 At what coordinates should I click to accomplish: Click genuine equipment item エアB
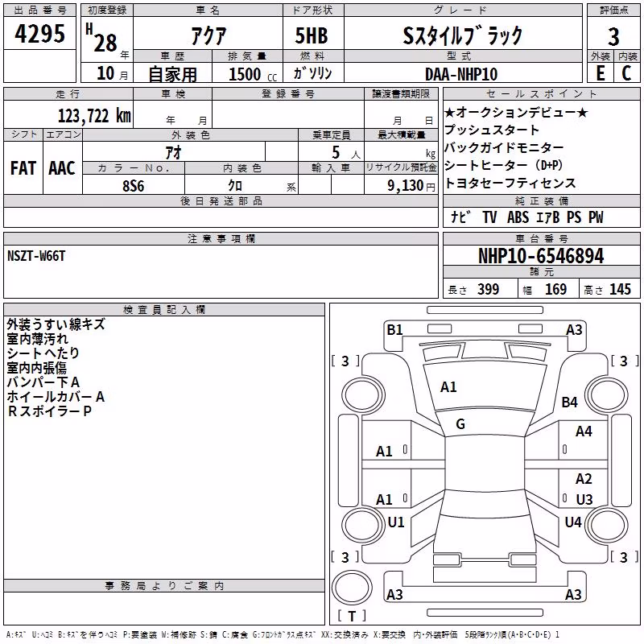tap(548, 217)
